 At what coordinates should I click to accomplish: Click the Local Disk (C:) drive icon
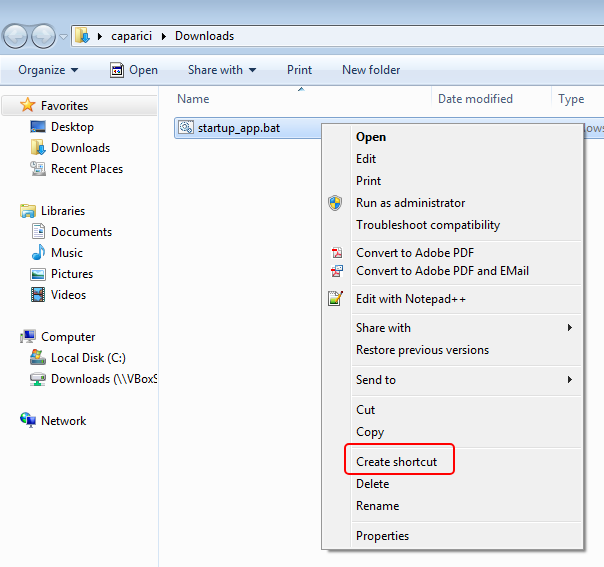(x=38, y=357)
